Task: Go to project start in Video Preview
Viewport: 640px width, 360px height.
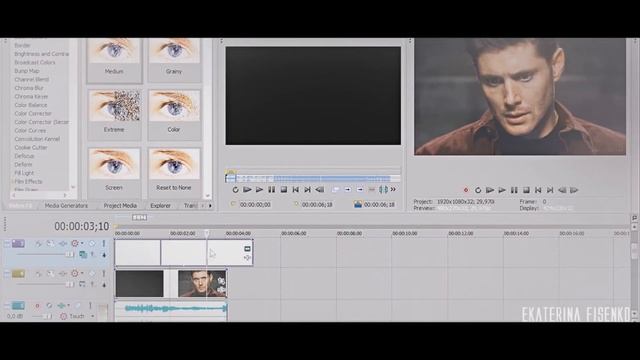Action: (538, 190)
